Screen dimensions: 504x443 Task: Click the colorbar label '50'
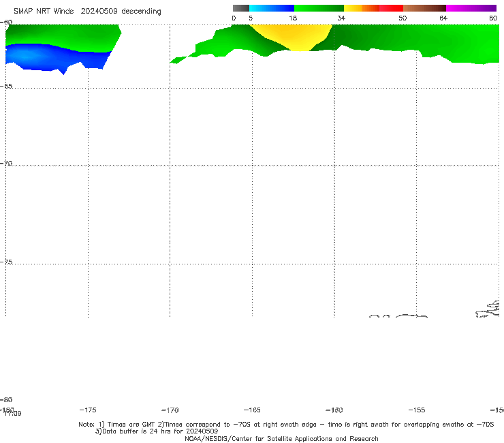(x=403, y=18)
